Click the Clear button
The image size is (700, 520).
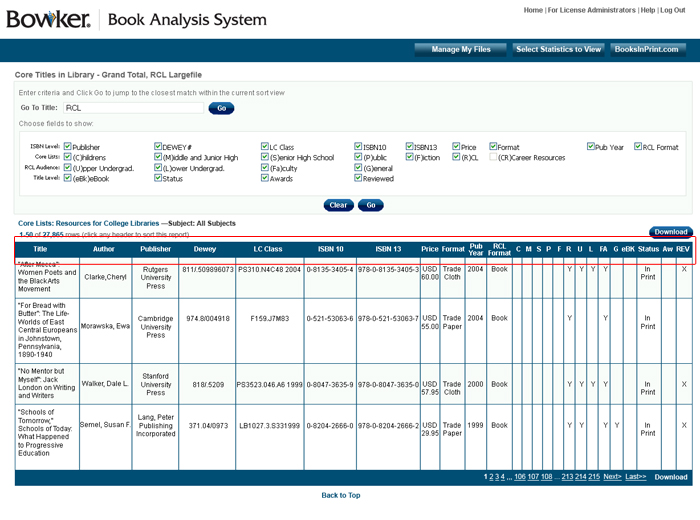click(x=338, y=205)
